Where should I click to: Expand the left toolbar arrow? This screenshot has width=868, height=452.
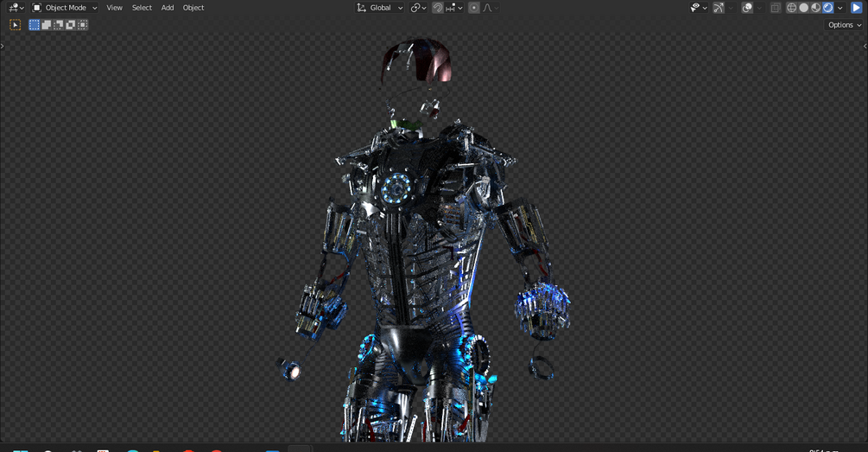click(x=3, y=46)
